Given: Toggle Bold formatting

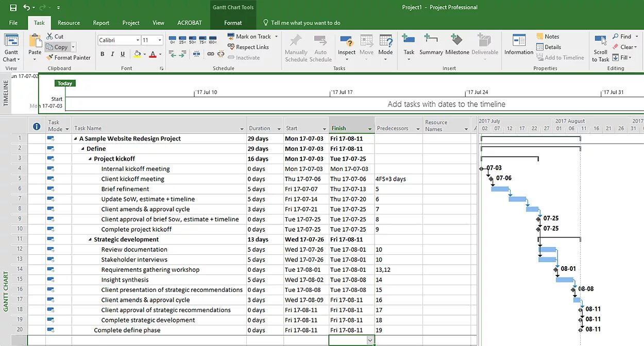Looking at the screenshot, I should (102, 54).
